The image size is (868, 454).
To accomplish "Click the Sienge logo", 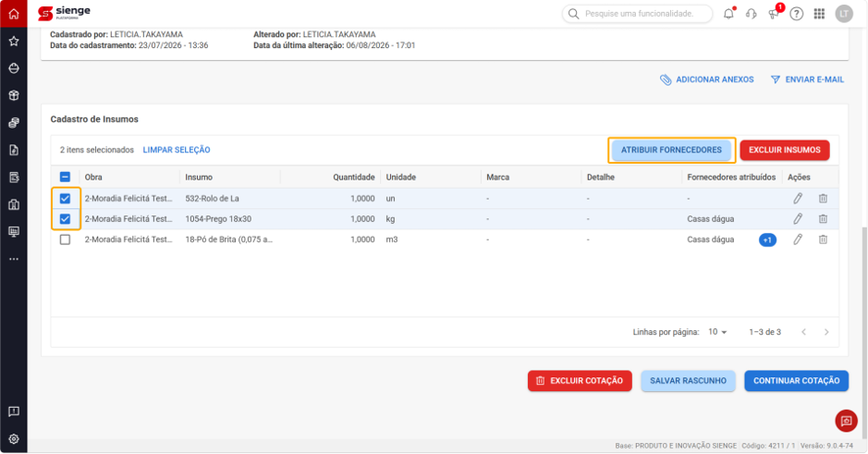I will tap(64, 13).
